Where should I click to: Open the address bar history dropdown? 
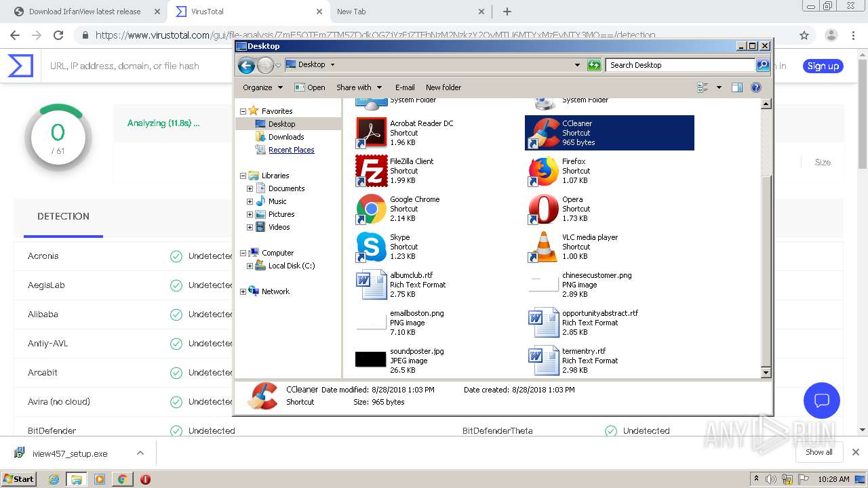(x=577, y=65)
